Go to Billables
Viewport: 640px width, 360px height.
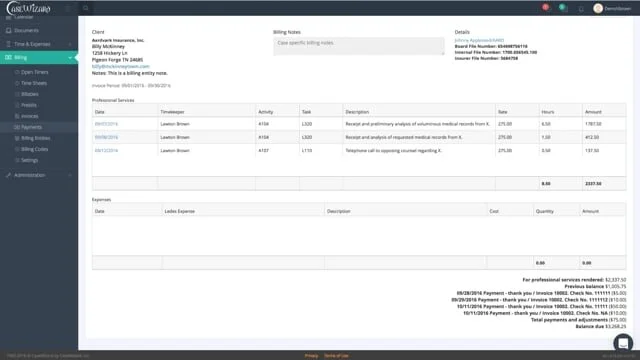pyautogui.click(x=30, y=94)
